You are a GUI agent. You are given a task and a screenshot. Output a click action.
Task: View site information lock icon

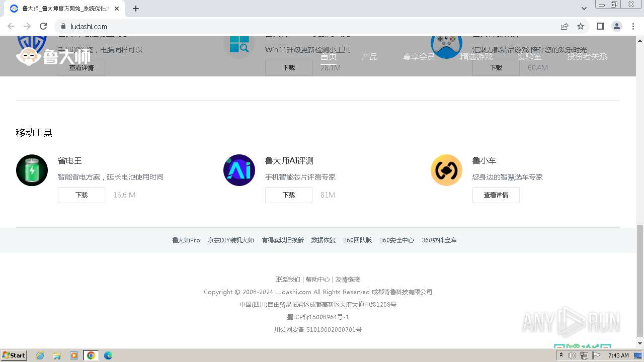[x=63, y=26]
